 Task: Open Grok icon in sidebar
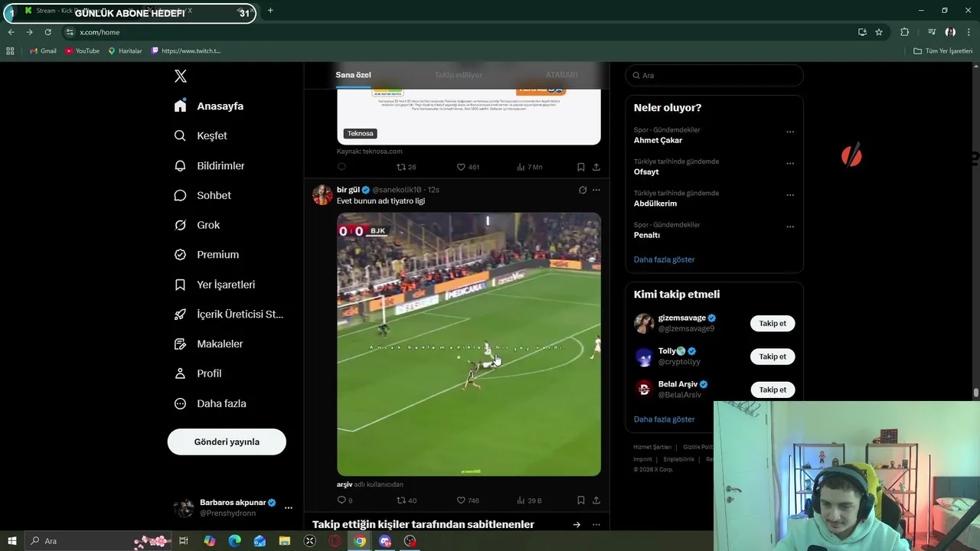(180, 225)
